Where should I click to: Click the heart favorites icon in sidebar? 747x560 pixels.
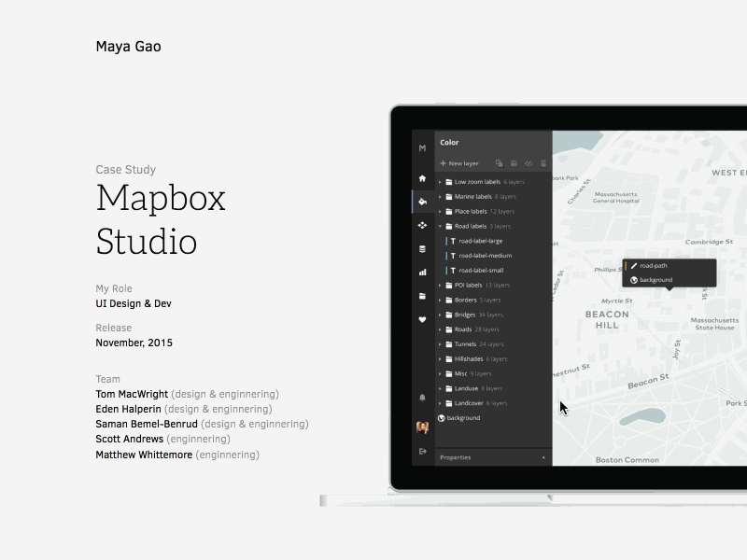pos(421,320)
